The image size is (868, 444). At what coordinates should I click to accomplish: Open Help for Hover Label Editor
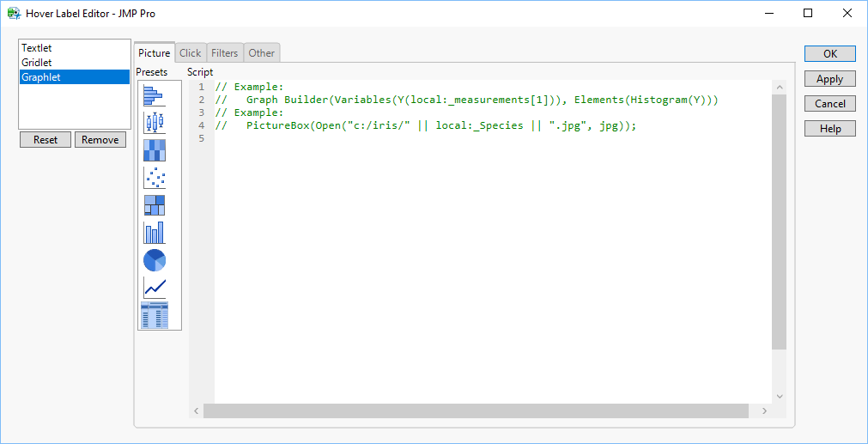pos(830,129)
